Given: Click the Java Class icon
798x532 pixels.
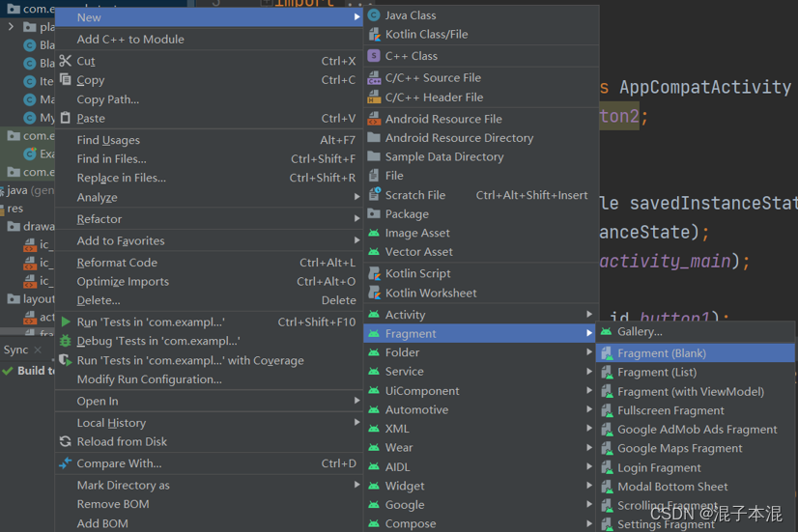Looking at the screenshot, I should click(x=374, y=15).
